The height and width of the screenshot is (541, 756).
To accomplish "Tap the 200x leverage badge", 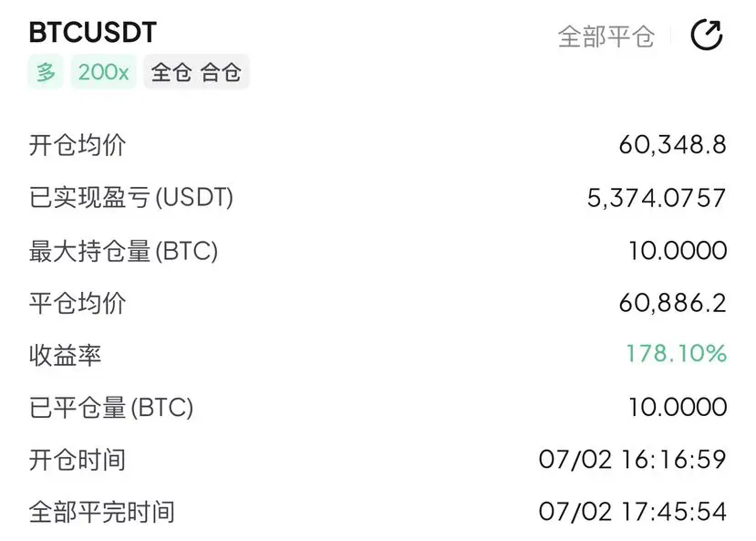I will coord(104,72).
